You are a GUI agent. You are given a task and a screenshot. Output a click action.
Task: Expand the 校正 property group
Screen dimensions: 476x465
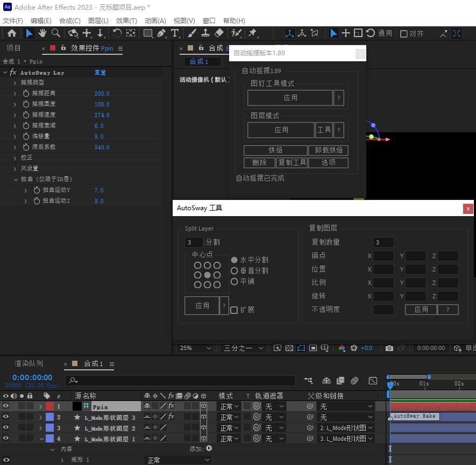pos(15,158)
